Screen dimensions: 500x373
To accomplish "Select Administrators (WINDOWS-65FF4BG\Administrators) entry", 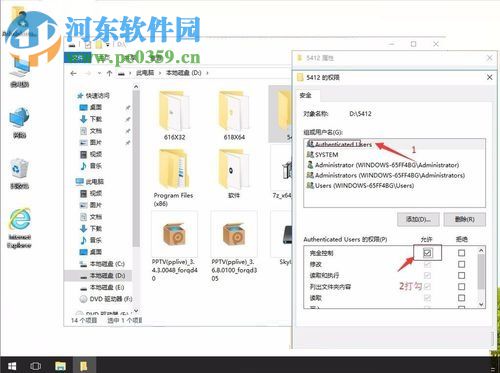I will 394,175.
